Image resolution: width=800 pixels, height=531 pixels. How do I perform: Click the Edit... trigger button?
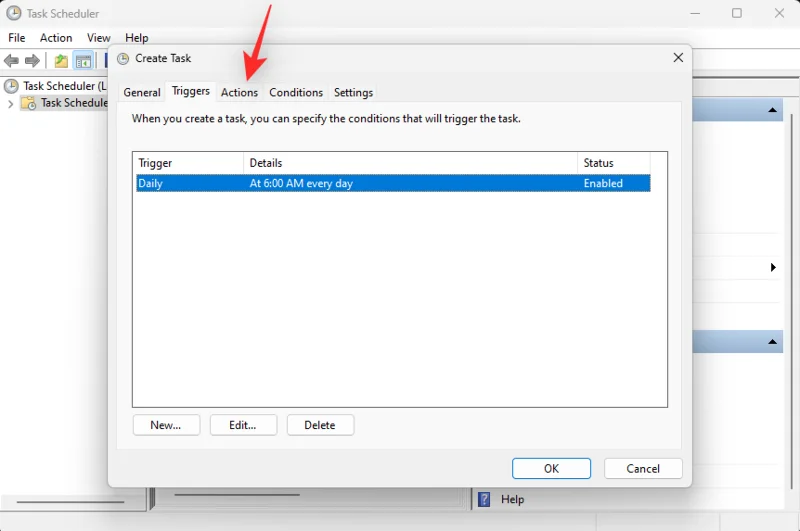click(243, 425)
